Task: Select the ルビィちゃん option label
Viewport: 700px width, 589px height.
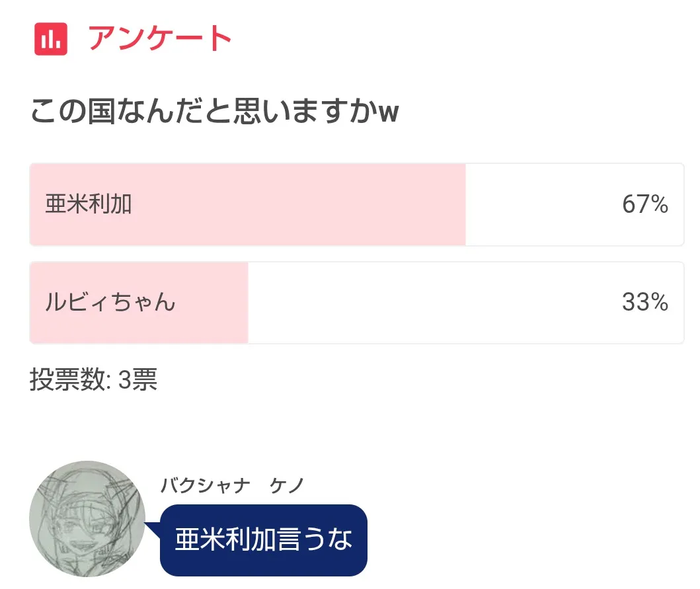Action: (x=110, y=303)
